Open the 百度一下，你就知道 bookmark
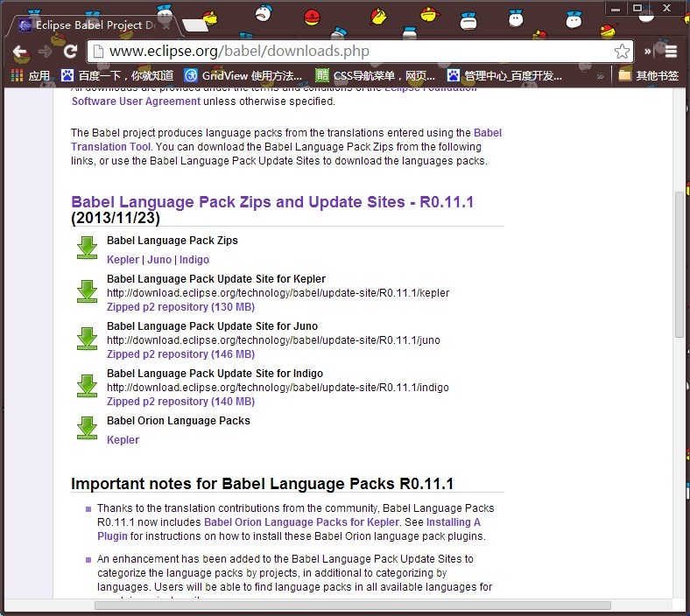 (x=117, y=75)
